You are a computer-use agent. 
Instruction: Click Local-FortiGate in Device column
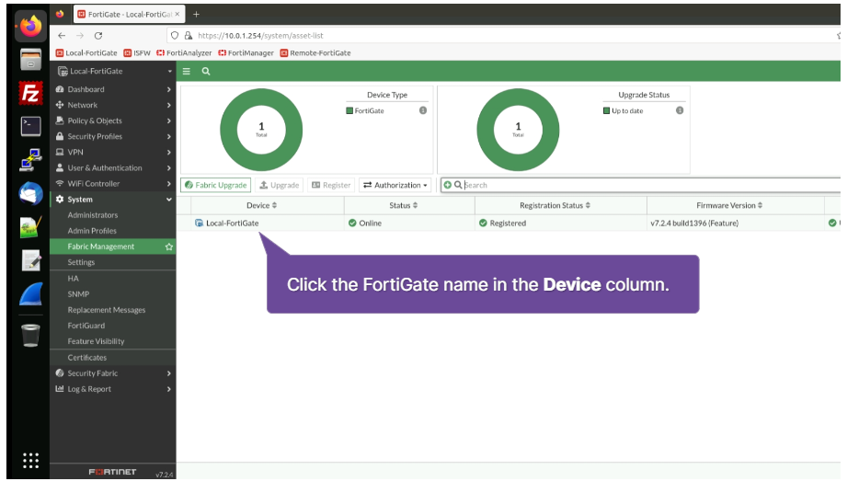(233, 223)
